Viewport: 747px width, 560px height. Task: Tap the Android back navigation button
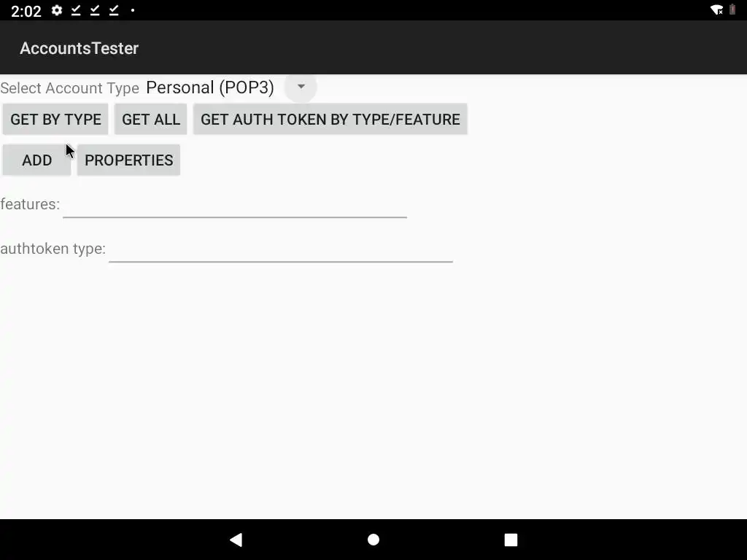click(x=236, y=540)
